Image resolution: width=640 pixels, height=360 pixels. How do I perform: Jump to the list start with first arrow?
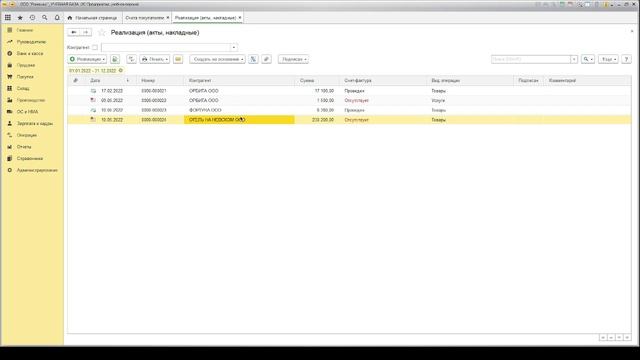pos(603,338)
